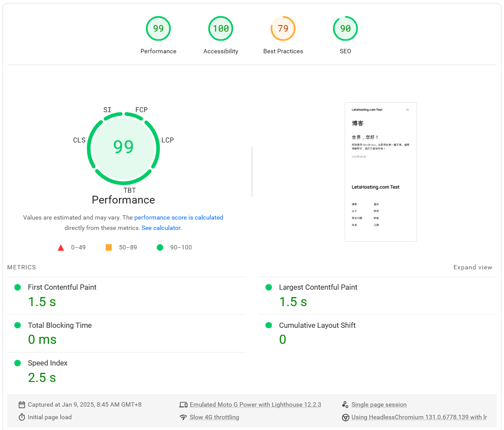
Task: Click the 'Initial page load' text
Action: [50, 417]
